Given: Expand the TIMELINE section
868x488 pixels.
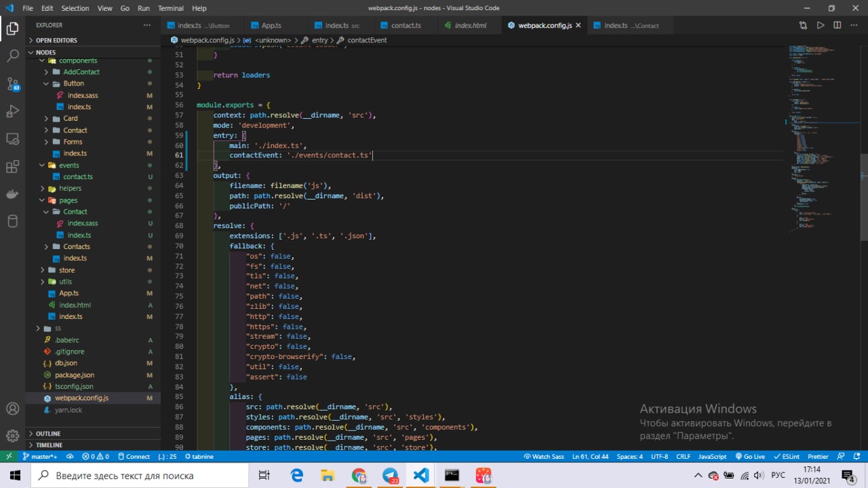Looking at the screenshot, I should click(x=49, y=445).
